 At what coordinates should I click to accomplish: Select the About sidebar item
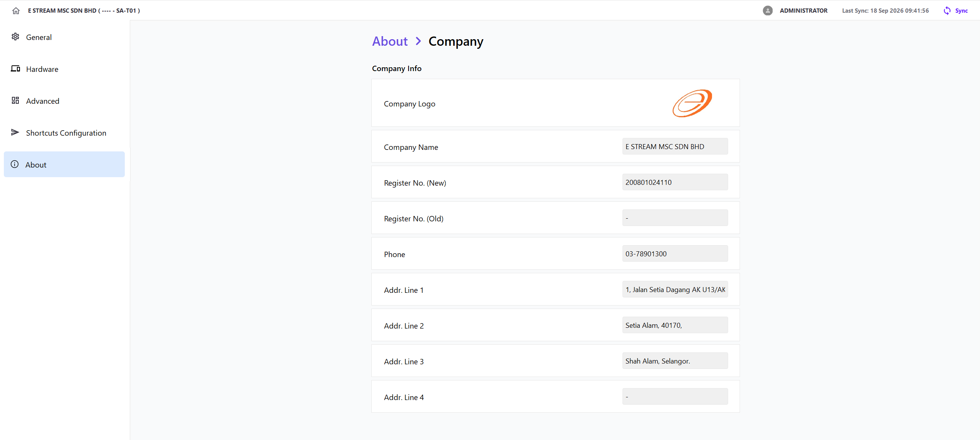(65, 164)
